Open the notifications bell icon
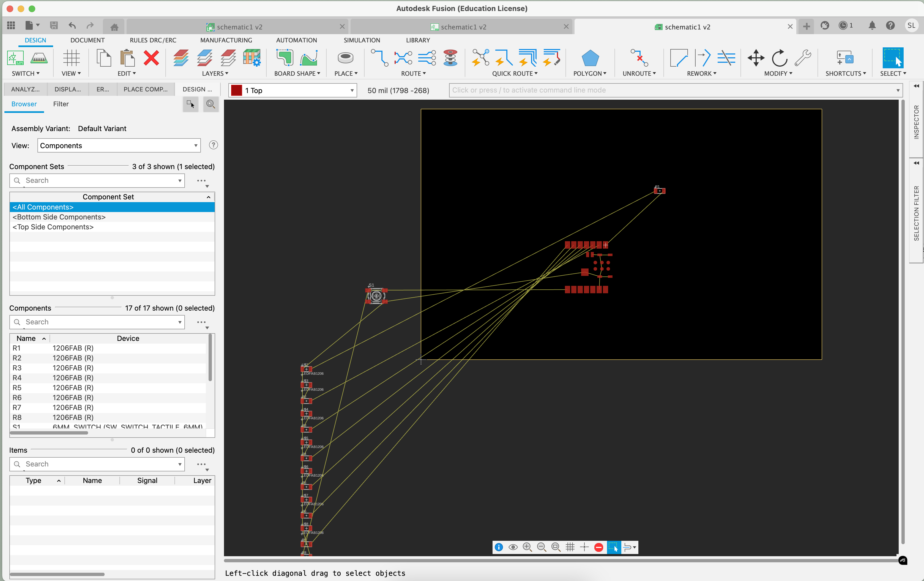The width and height of the screenshot is (924, 581). (x=872, y=26)
